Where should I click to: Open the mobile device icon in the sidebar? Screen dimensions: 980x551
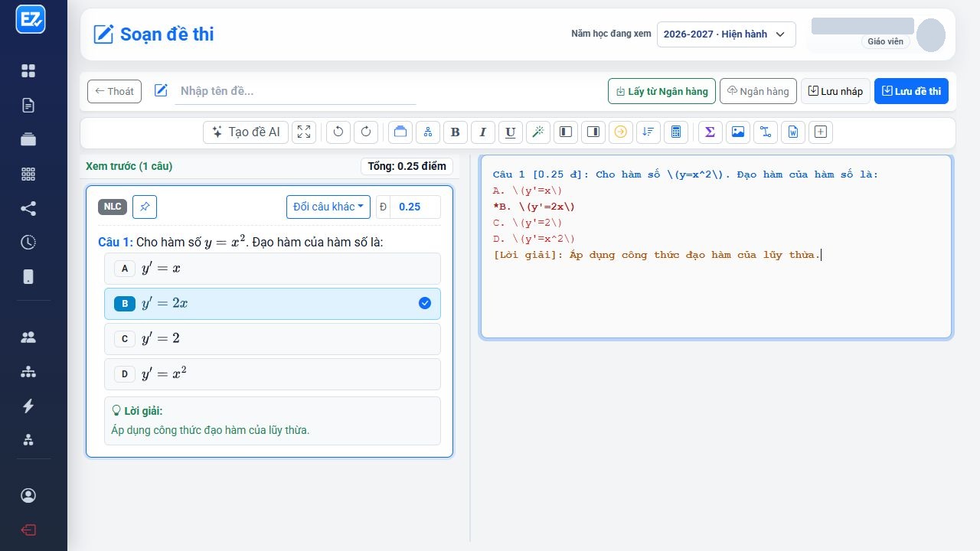28,277
